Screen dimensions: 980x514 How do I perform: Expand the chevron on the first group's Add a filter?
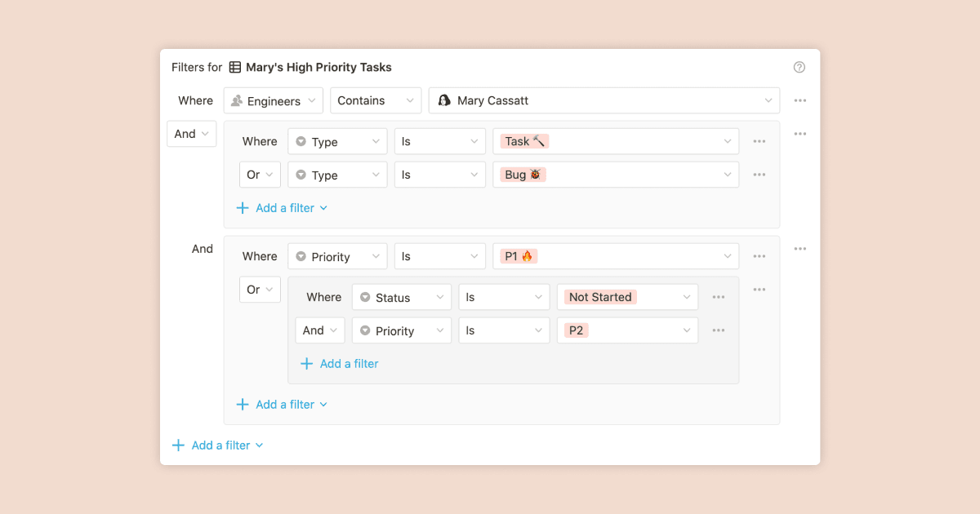click(x=324, y=208)
